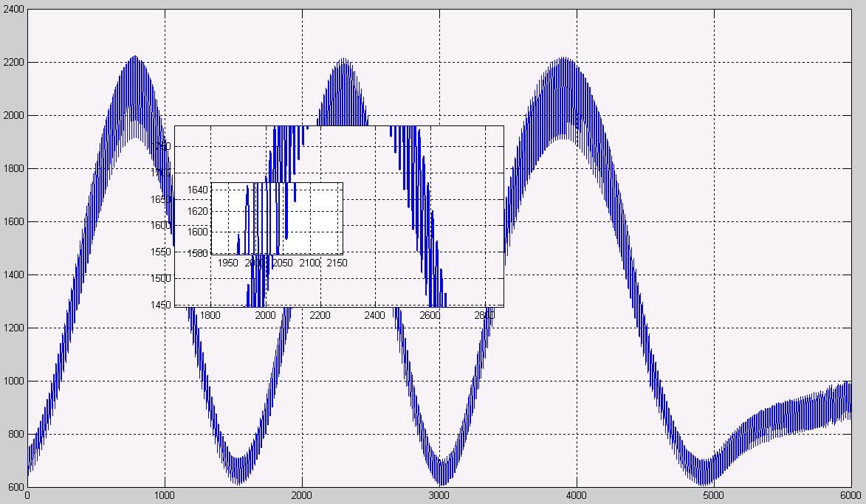Click the 3000 tick label on main x-axis

coord(439,496)
